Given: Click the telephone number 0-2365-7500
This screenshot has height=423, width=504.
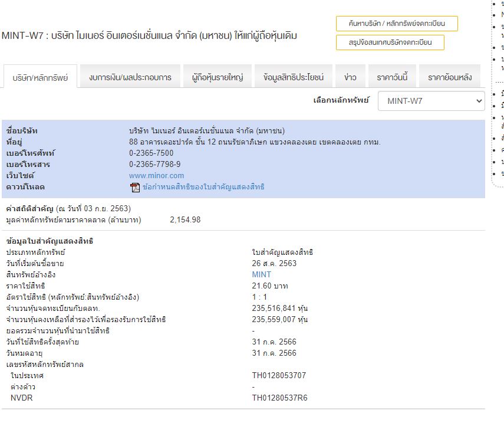Looking at the screenshot, I should click(x=151, y=153).
